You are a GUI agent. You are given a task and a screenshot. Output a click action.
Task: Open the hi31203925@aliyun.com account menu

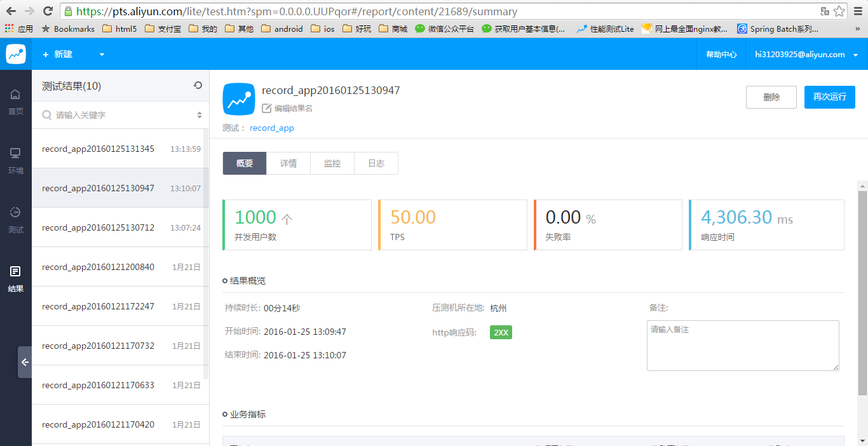coord(806,55)
